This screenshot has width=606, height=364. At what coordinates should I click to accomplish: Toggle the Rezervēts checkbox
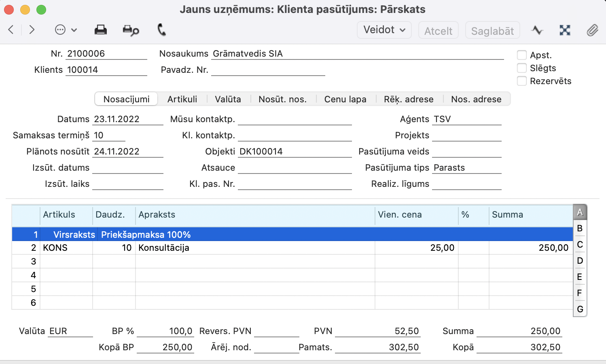click(522, 81)
